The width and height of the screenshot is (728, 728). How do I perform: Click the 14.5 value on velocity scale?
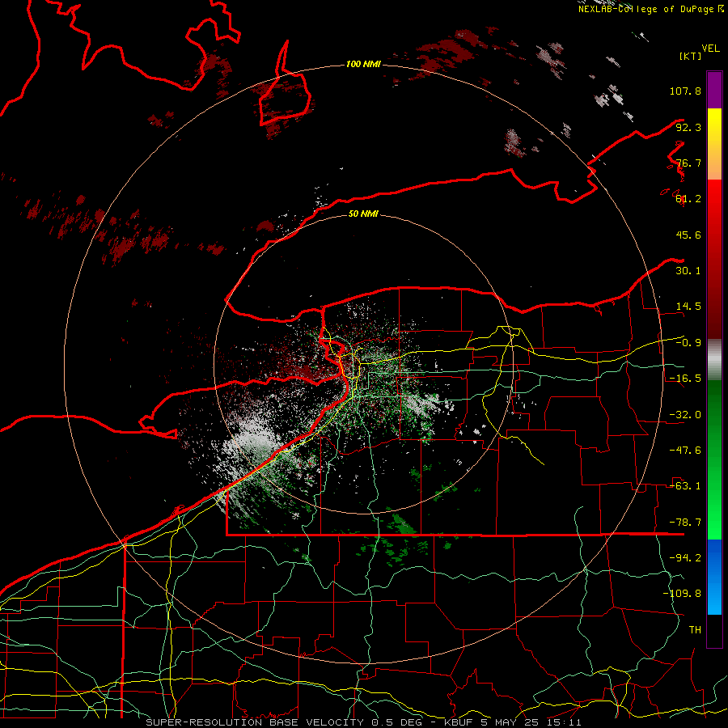tap(688, 307)
